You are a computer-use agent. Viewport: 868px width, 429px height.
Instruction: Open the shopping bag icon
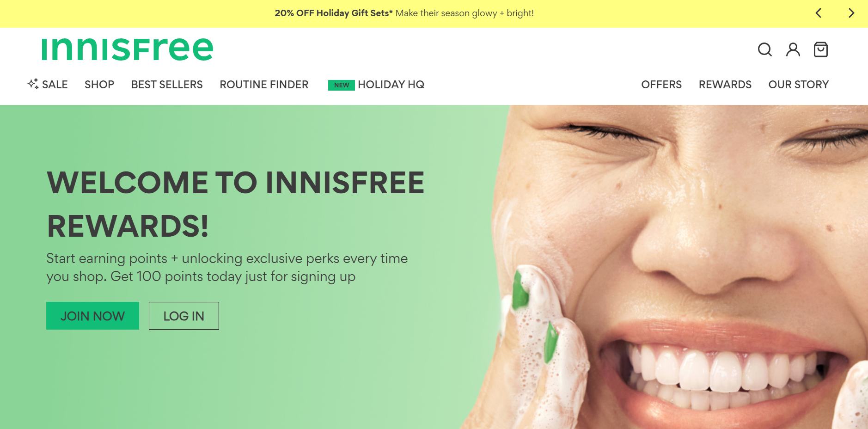pyautogui.click(x=821, y=49)
